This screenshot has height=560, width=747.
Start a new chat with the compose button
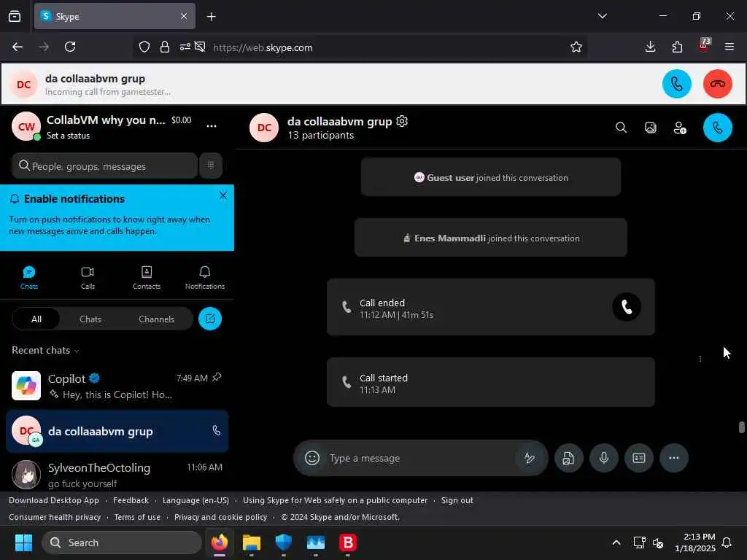click(x=210, y=319)
